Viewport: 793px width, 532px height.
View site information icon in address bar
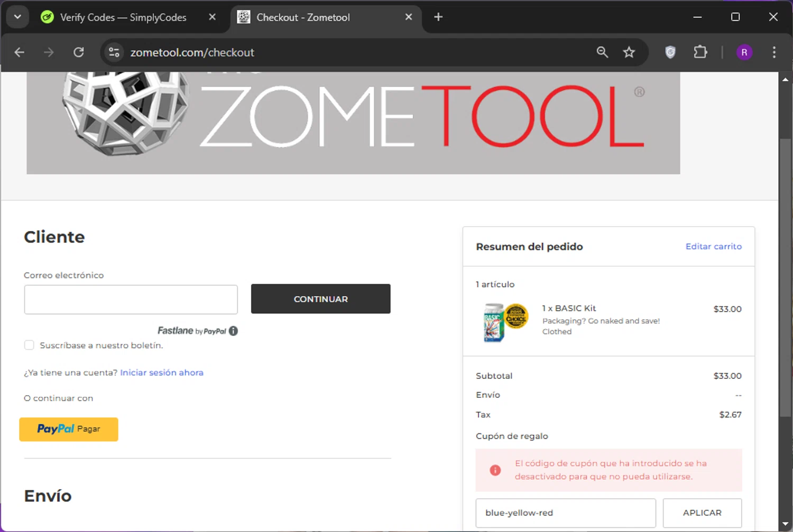point(114,52)
